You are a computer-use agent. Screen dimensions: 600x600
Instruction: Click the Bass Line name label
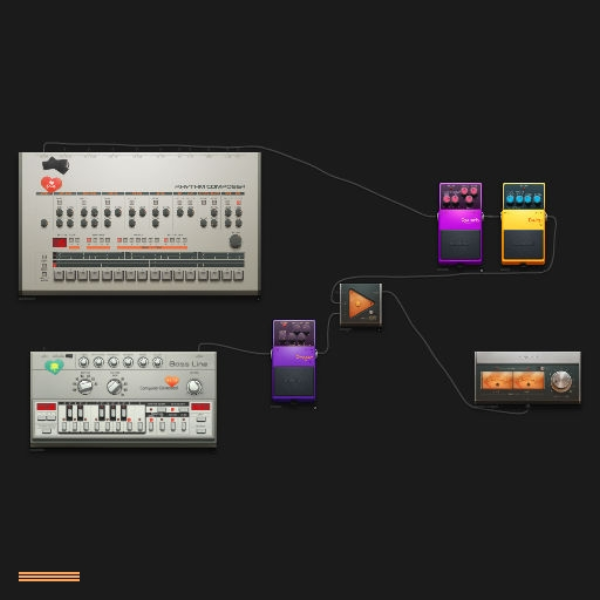pos(188,364)
